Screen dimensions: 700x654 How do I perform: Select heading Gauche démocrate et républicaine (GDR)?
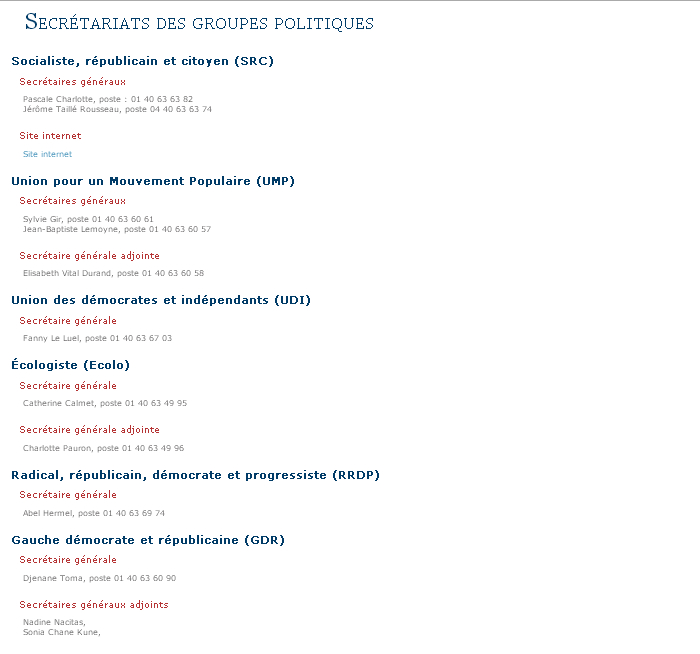(x=148, y=540)
